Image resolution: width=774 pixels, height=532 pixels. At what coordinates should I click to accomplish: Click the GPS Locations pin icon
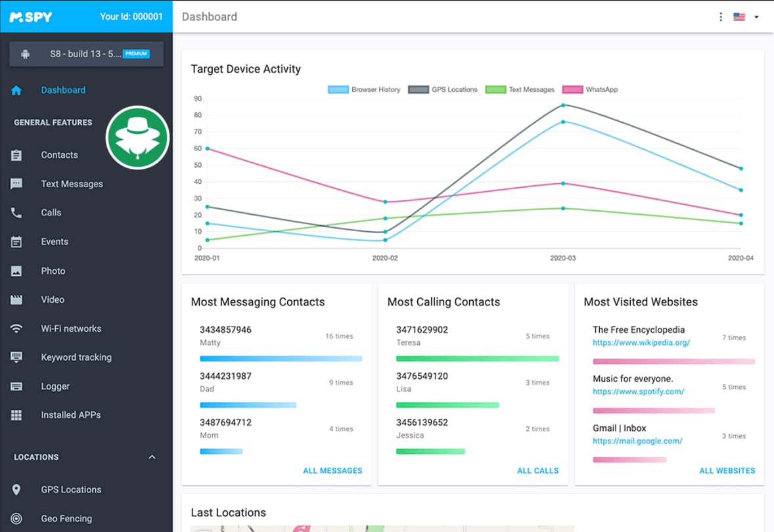16,489
